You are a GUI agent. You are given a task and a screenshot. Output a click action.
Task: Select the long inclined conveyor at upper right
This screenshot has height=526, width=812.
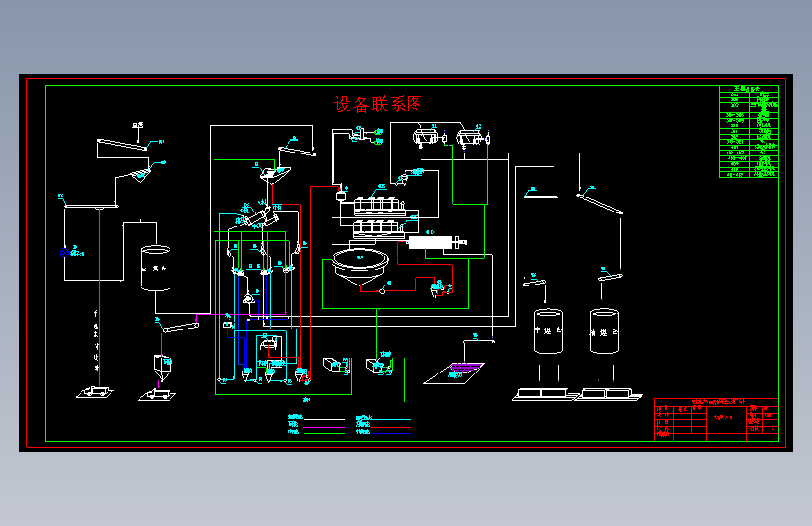(x=599, y=203)
